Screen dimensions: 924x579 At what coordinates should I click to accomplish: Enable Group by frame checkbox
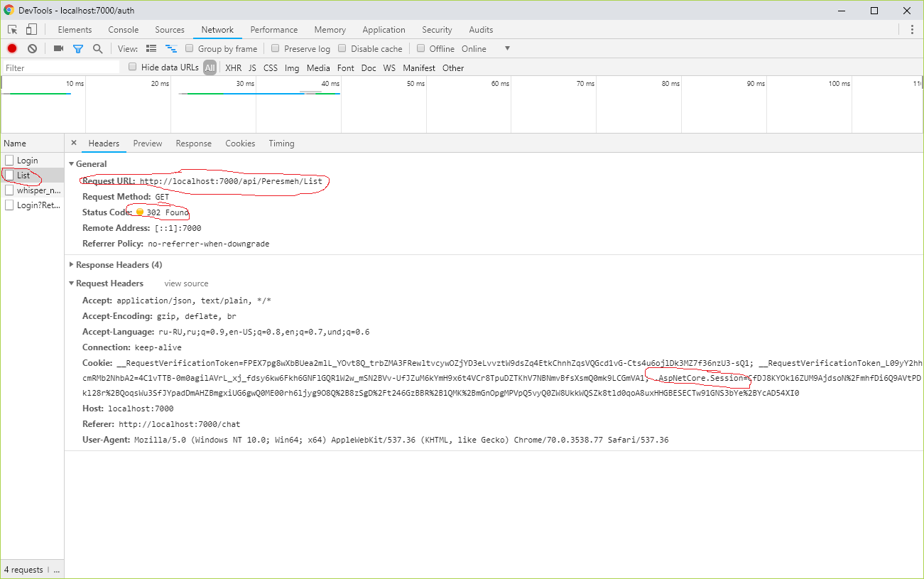(x=190, y=48)
